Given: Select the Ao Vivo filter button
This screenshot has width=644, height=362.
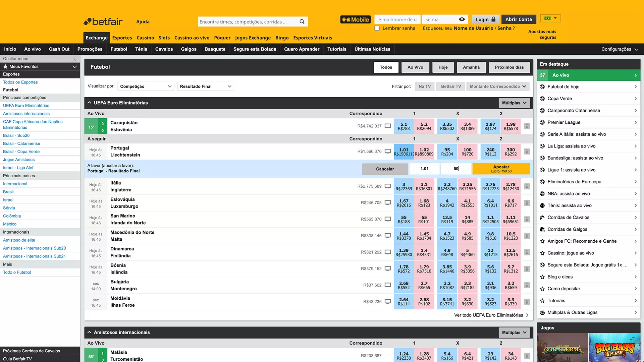Looking at the screenshot, I should (415, 67).
